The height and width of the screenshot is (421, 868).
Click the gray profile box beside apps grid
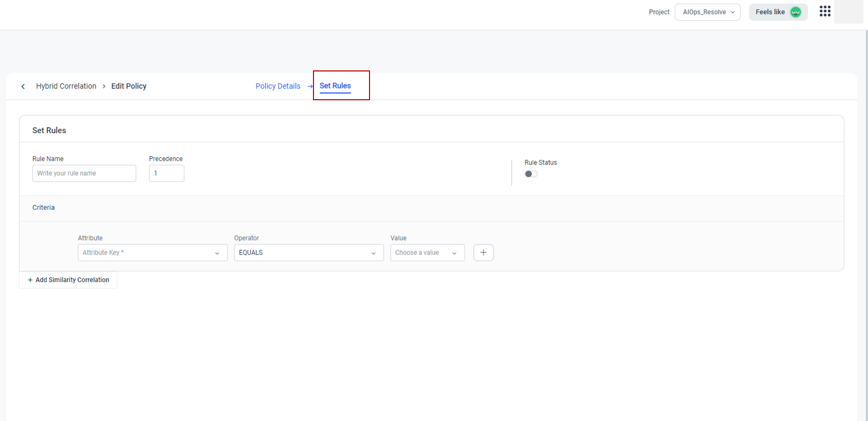[x=848, y=12]
